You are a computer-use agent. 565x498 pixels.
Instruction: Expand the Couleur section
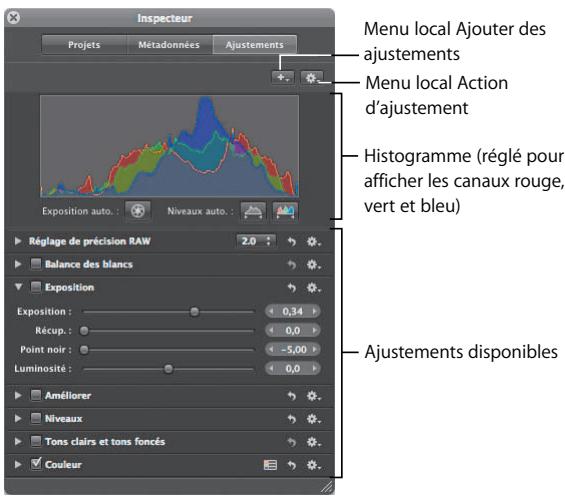18,464
